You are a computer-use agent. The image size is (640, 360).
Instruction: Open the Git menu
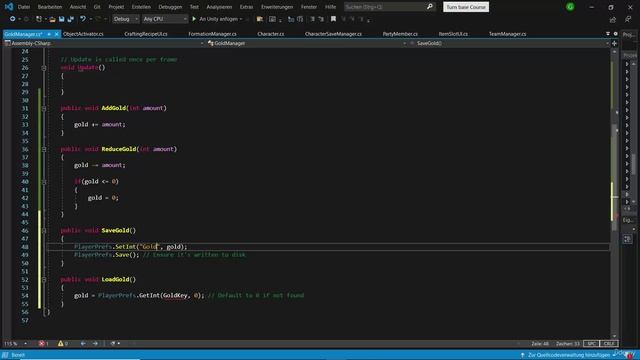pyautogui.click(x=97, y=7)
